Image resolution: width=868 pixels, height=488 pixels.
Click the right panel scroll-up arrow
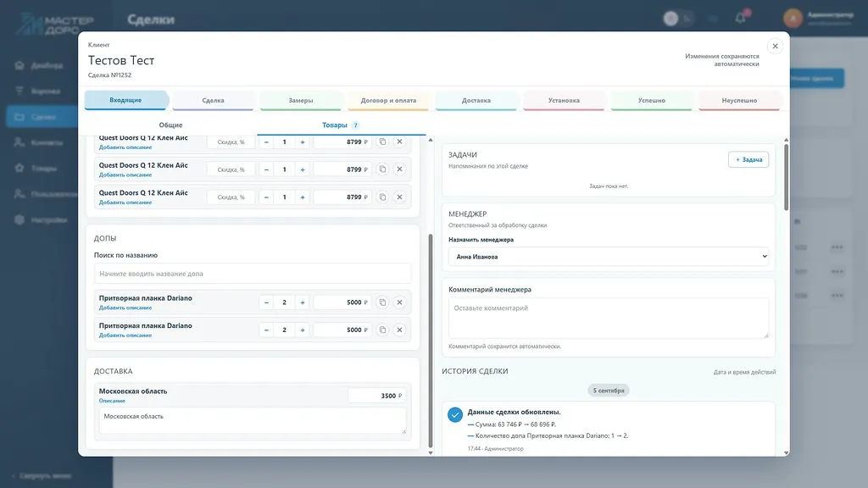pyautogui.click(x=786, y=140)
